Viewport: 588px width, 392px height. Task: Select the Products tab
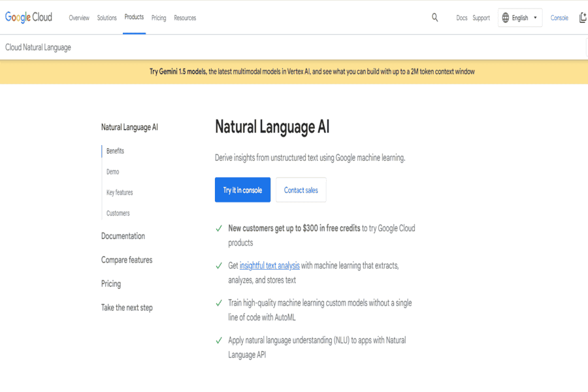pyautogui.click(x=134, y=18)
